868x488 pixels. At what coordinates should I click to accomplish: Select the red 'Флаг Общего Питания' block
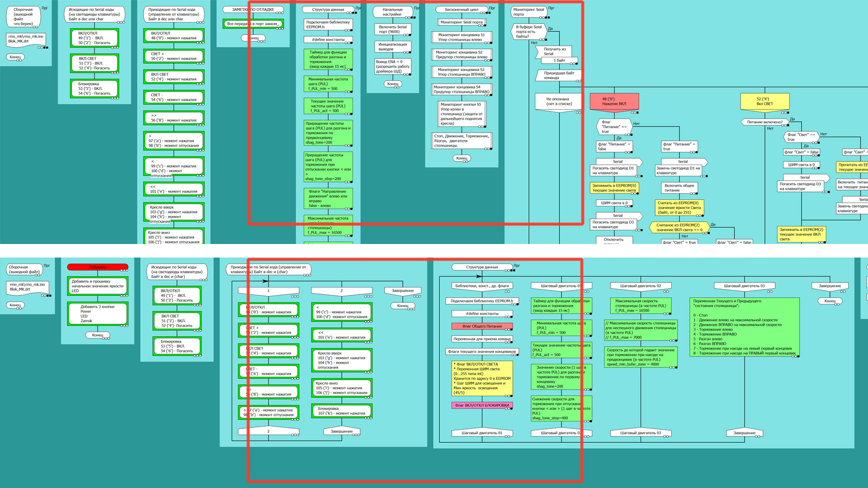[x=482, y=326]
